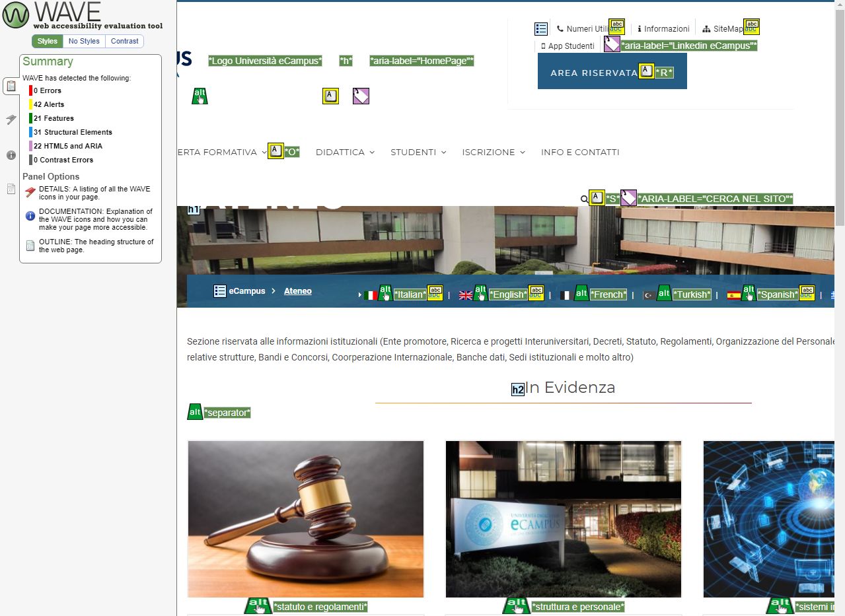Click the Ateneo breadcrumb link
The height and width of the screenshot is (616, 845).
(298, 291)
